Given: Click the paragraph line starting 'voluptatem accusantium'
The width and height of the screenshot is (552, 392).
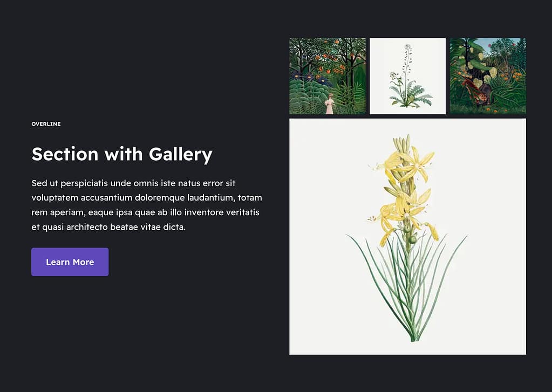Looking at the screenshot, I should point(147,198).
